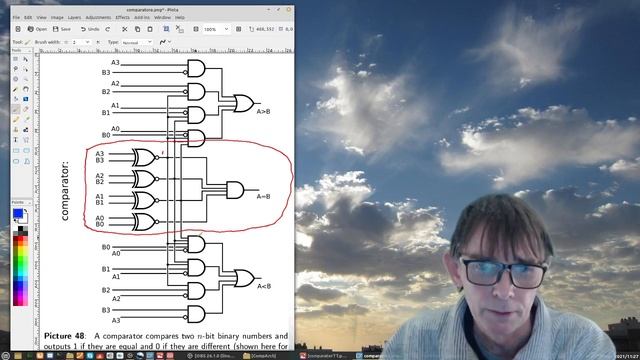Select the Lasso Select tool
The width and height of the screenshot is (640, 360).
click(16, 69)
